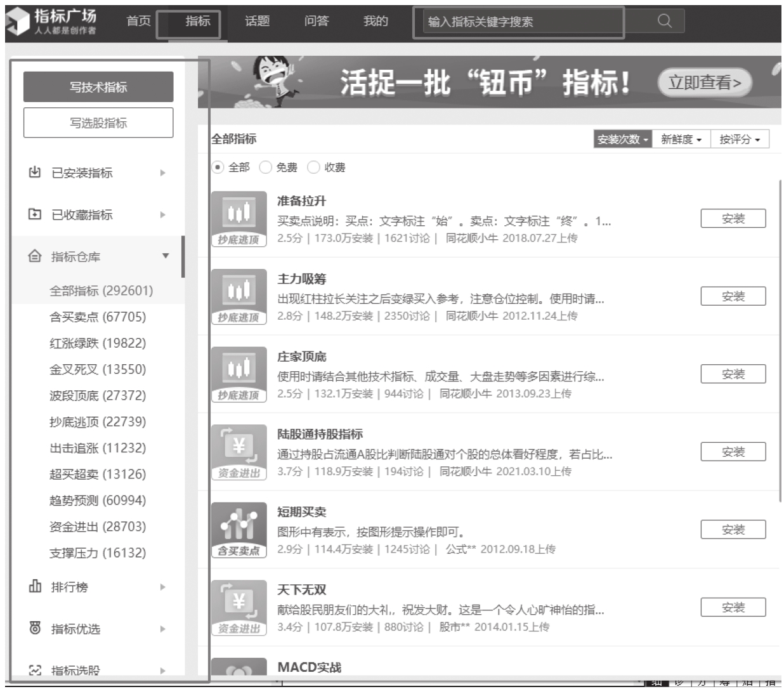Click the indicator keyword search field
Image resolution: width=784 pixels, height=689 pixels.
(533, 22)
